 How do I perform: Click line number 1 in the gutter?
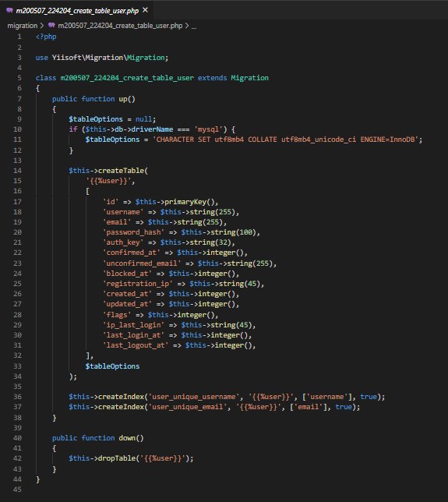click(x=19, y=37)
